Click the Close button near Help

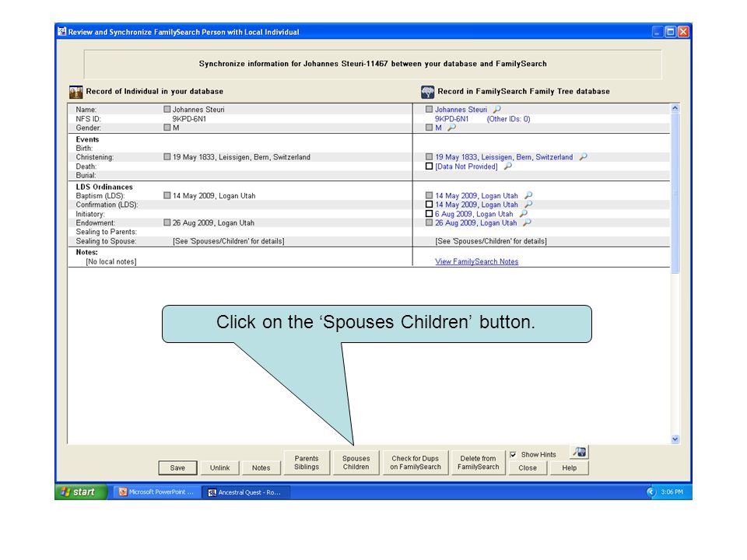click(x=528, y=467)
